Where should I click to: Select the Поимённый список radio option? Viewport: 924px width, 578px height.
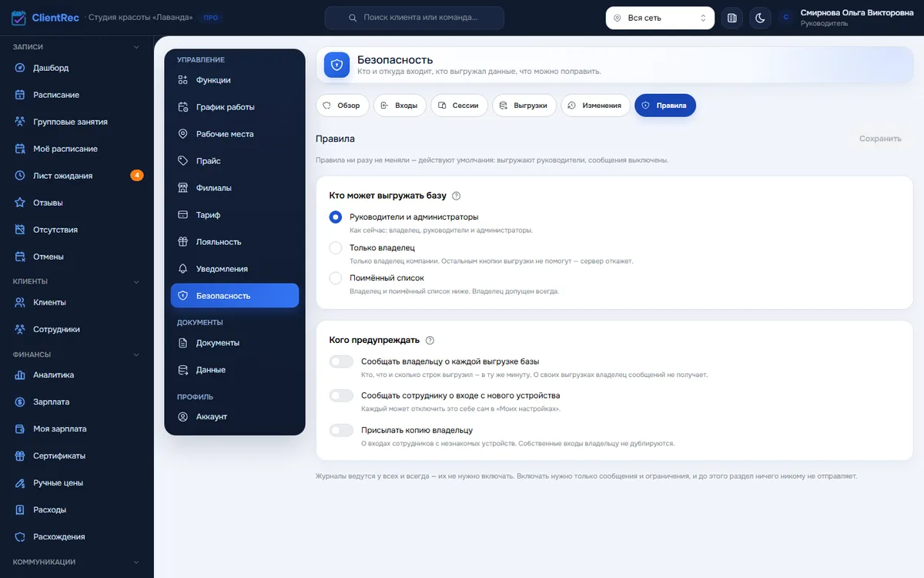click(x=336, y=278)
